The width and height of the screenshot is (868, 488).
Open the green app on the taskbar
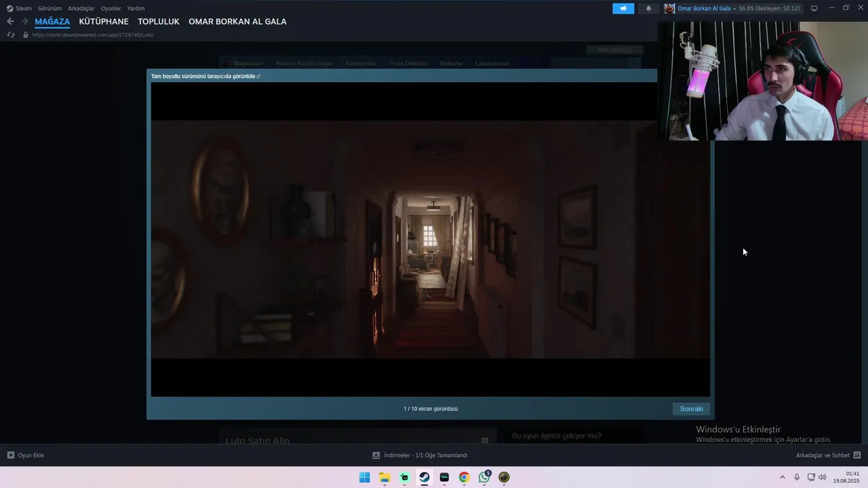coord(405,477)
